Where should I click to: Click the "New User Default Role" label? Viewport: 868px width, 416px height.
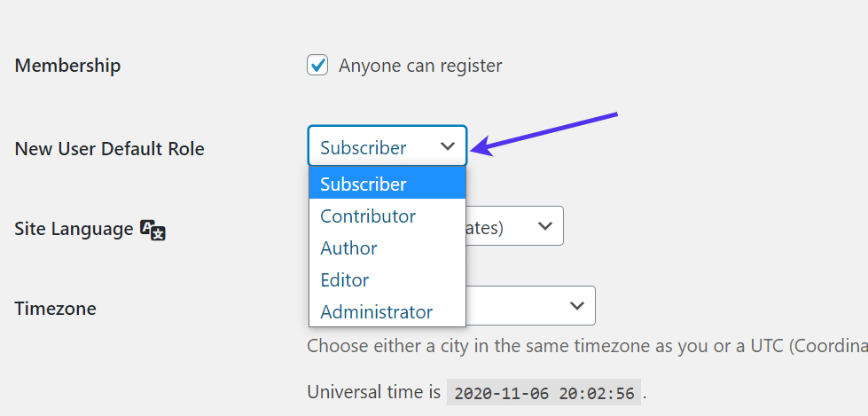[x=109, y=149]
